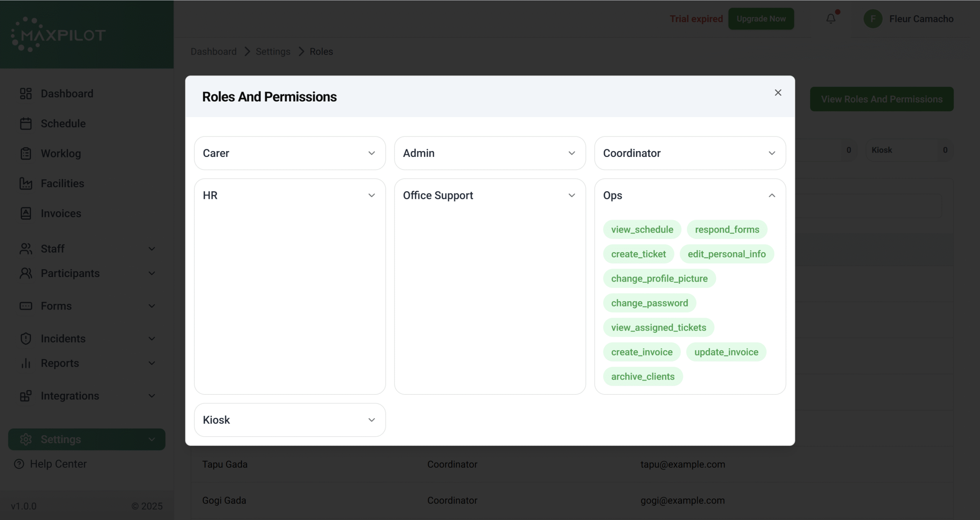
Task: Expand the Carer role permissions
Action: coord(371,153)
